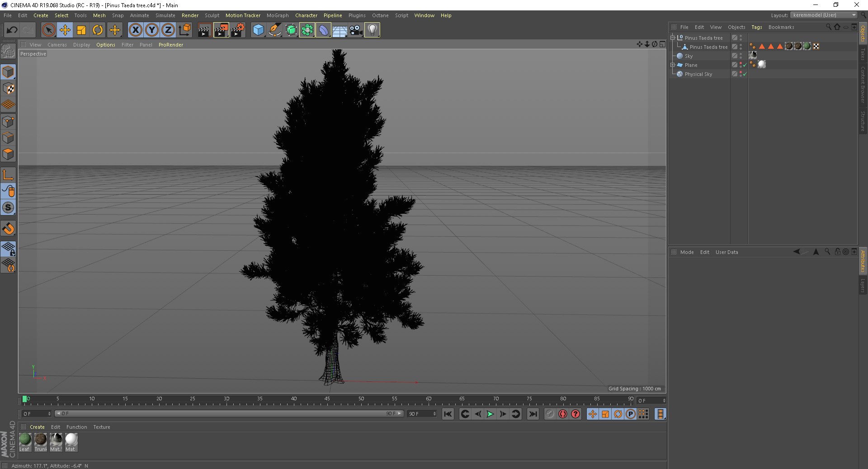This screenshot has height=469, width=868.
Task: Click frame 45 on the timeline ruler
Action: pos(327,399)
